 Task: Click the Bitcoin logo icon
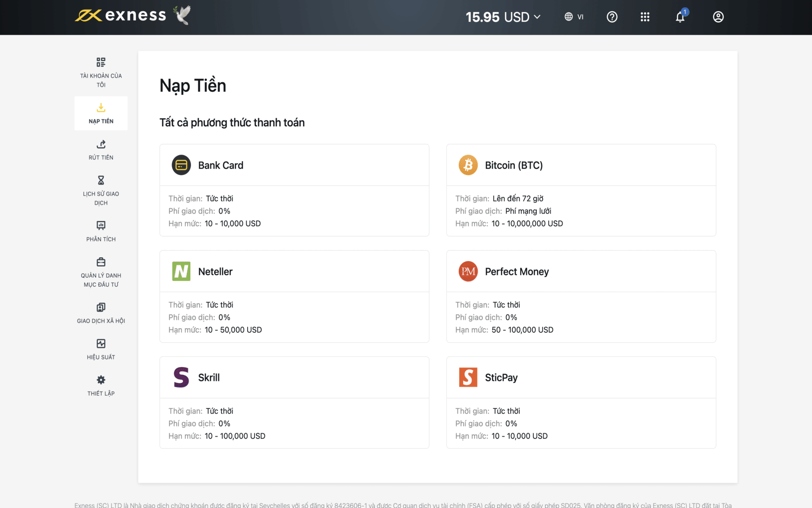[468, 165]
